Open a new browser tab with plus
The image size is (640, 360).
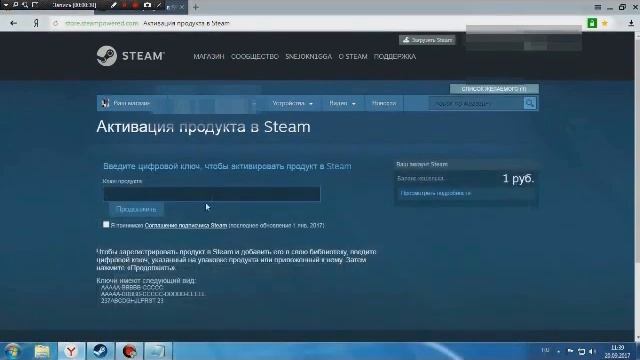[x=196, y=7]
